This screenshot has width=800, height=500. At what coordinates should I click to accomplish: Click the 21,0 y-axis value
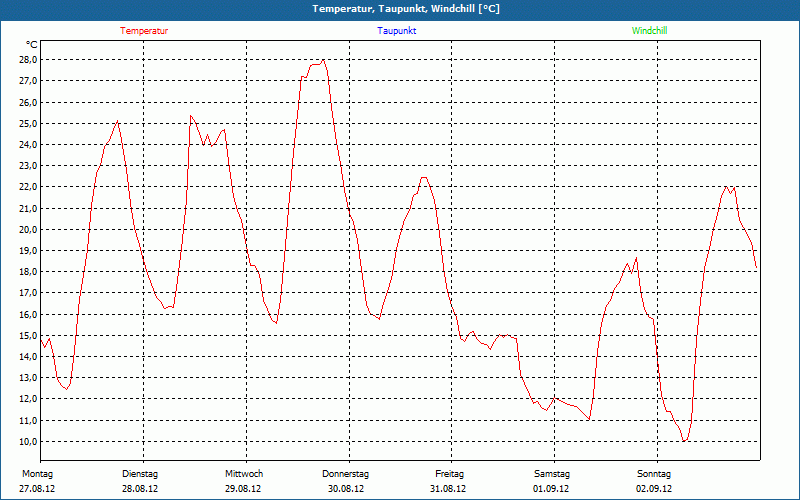tap(29, 209)
